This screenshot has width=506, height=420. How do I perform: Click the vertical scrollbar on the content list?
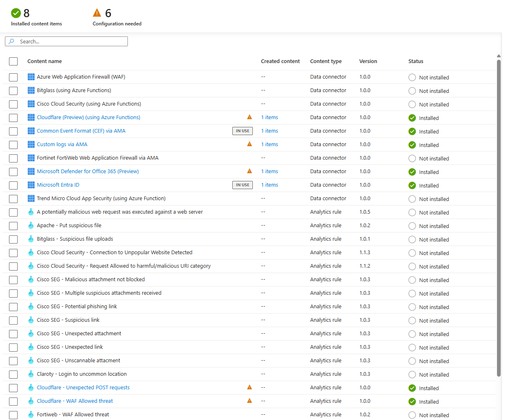point(499,218)
